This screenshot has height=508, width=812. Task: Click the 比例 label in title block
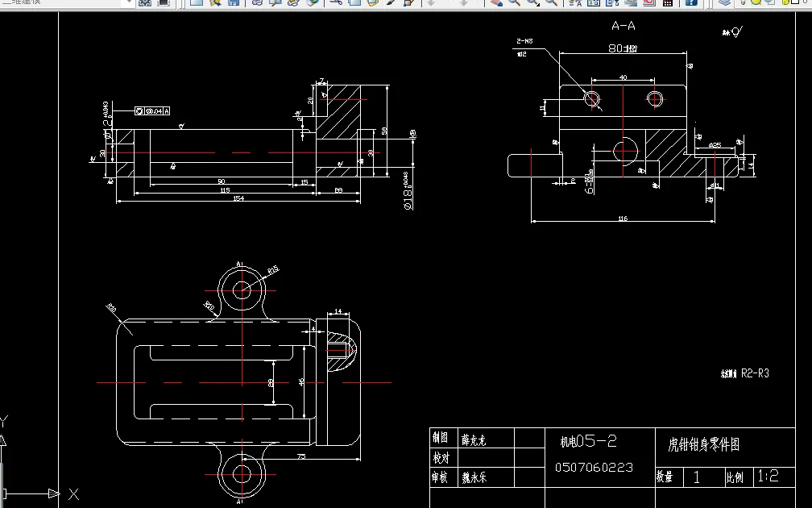coord(735,477)
